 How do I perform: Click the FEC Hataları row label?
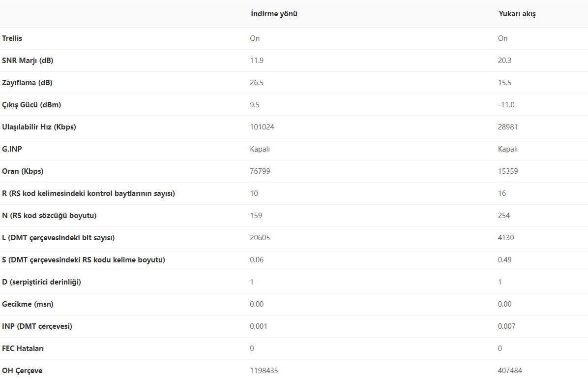click(23, 348)
